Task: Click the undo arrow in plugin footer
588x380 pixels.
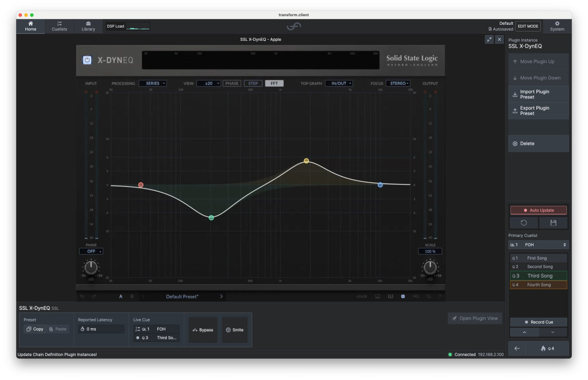Action: (x=83, y=297)
